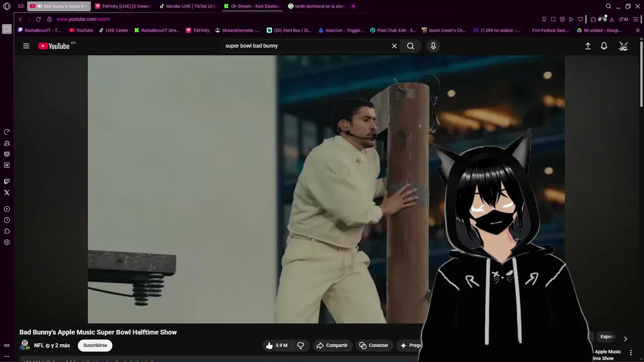
Task: Switch to the Monitor LIVE TikTok tab
Action: (x=187, y=6)
